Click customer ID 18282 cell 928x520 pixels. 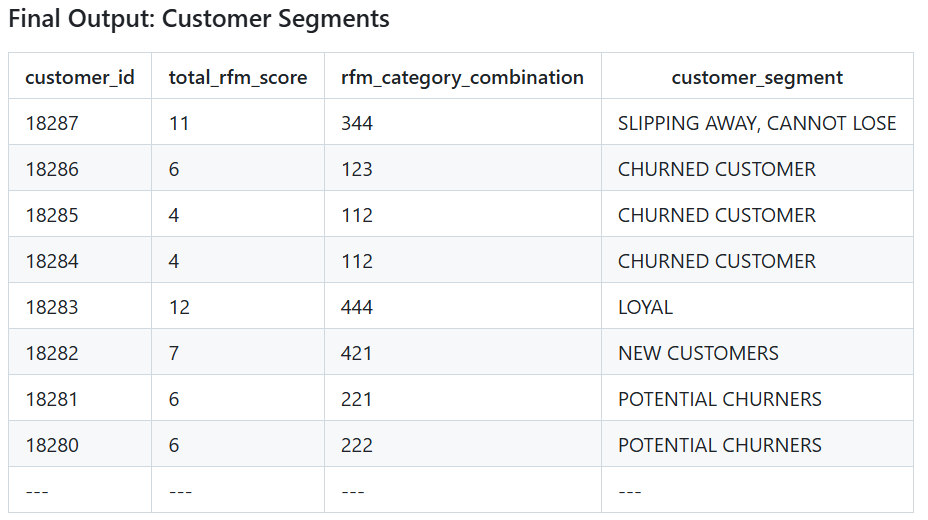coord(52,353)
